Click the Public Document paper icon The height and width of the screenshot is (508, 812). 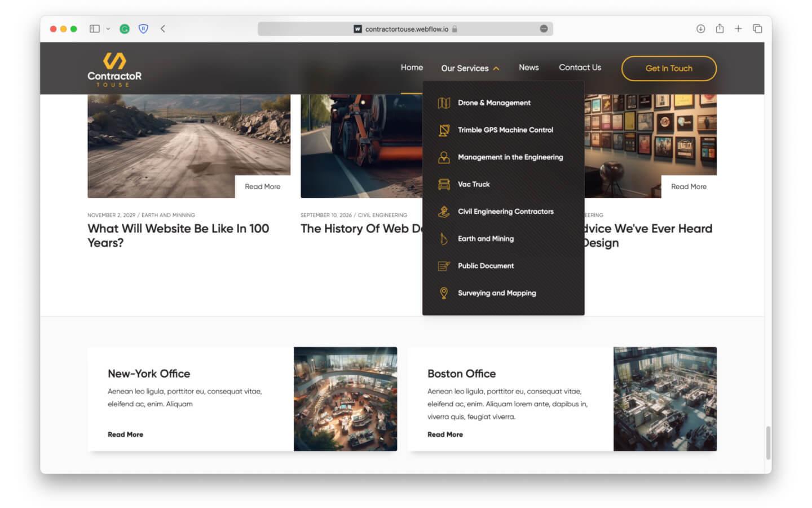[444, 265]
